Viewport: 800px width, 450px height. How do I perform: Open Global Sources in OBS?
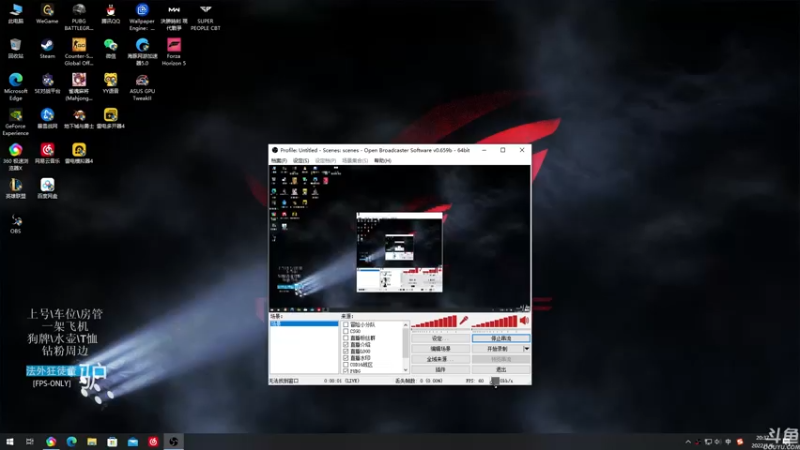[441, 359]
